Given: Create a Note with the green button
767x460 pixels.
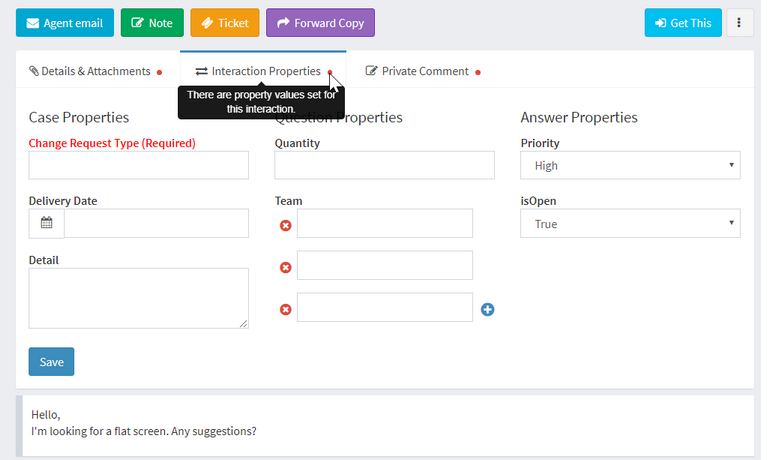Looking at the screenshot, I should [x=152, y=23].
